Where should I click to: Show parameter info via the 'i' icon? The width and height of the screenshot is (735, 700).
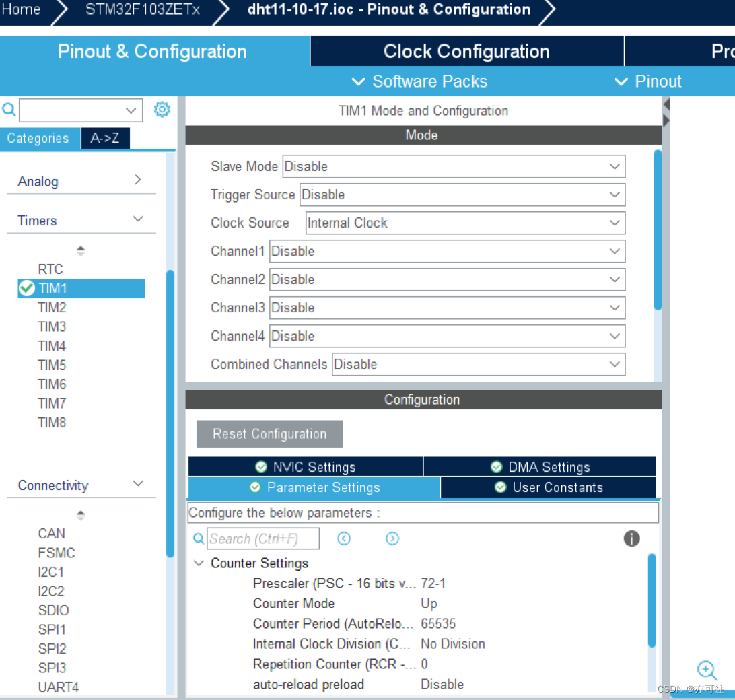click(631, 538)
